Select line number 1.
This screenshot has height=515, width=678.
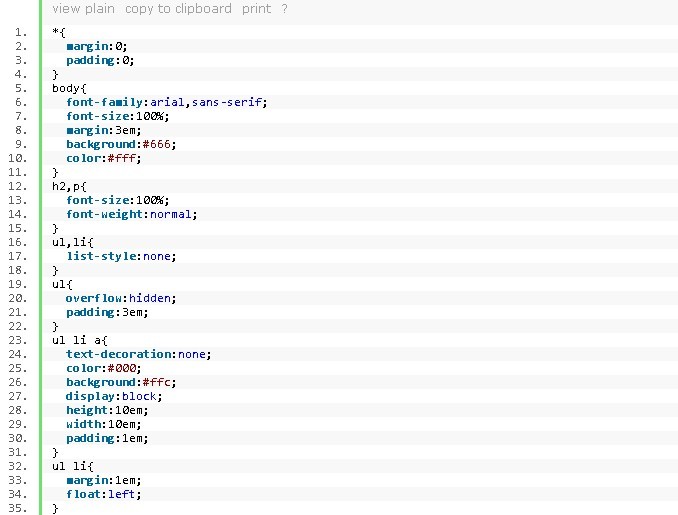21,32
